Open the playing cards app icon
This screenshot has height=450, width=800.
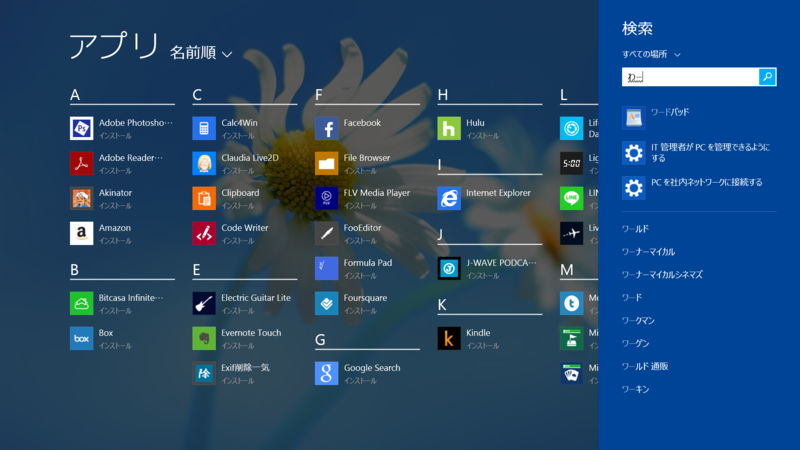pyautogui.click(x=571, y=373)
